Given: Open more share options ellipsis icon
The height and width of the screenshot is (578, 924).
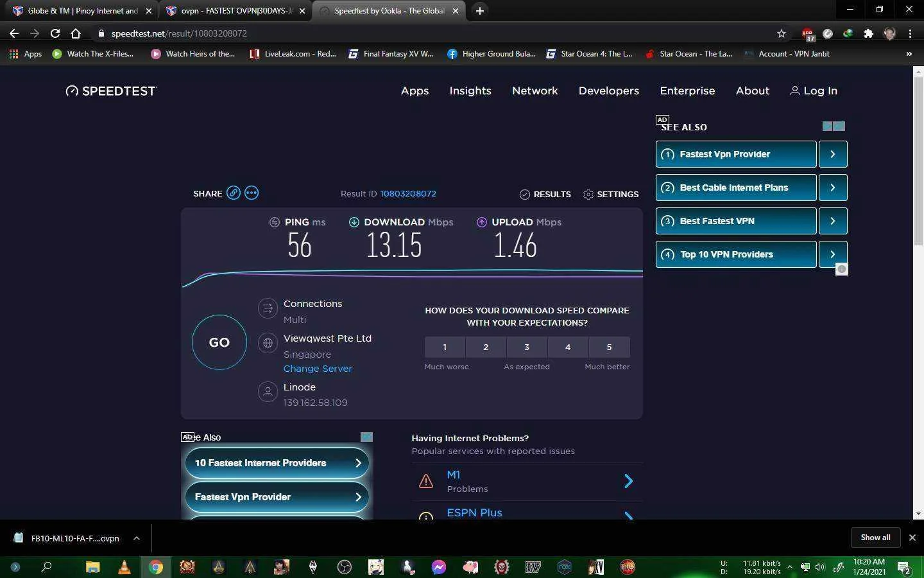Looking at the screenshot, I should pyautogui.click(x=252, y=193).
